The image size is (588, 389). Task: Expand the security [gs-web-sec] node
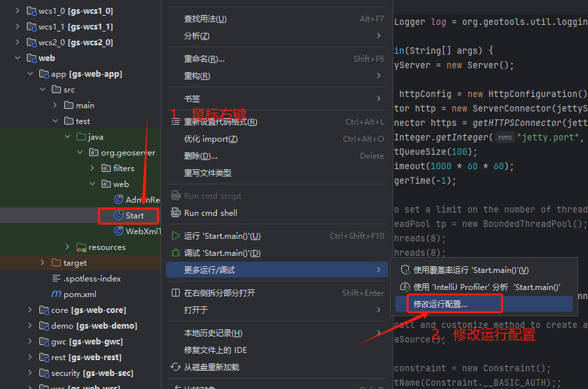30,373
